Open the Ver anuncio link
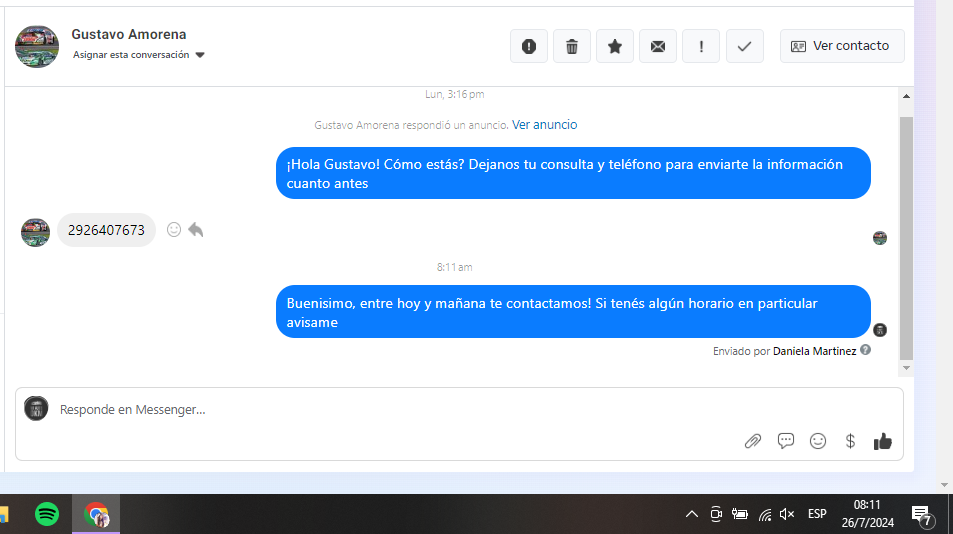 tap(544, 125)
